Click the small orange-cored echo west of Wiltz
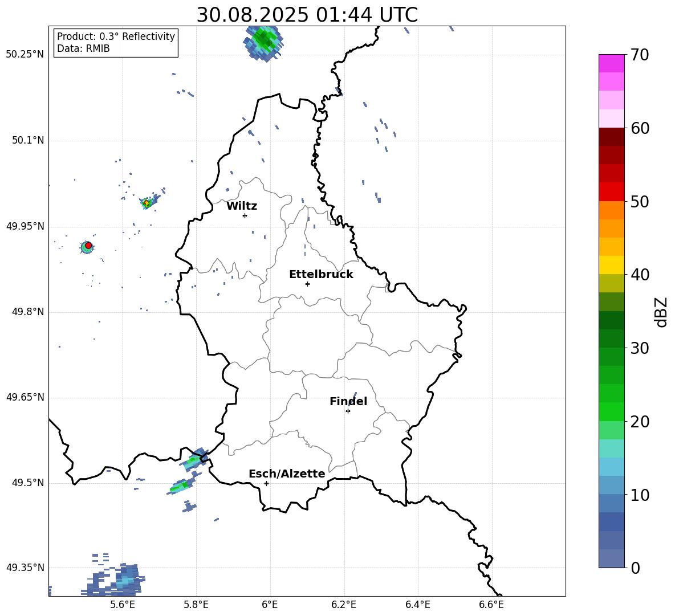The height and width of the screenshot is (616, 675). coord(147,203)
